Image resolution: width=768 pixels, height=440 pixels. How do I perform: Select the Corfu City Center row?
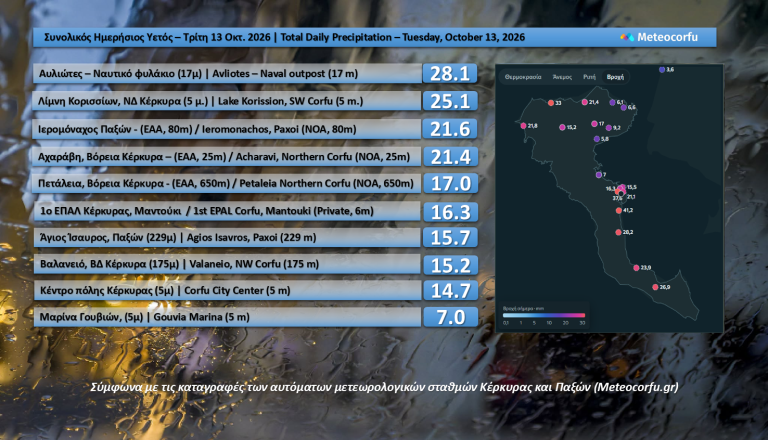tap(227, 290)
